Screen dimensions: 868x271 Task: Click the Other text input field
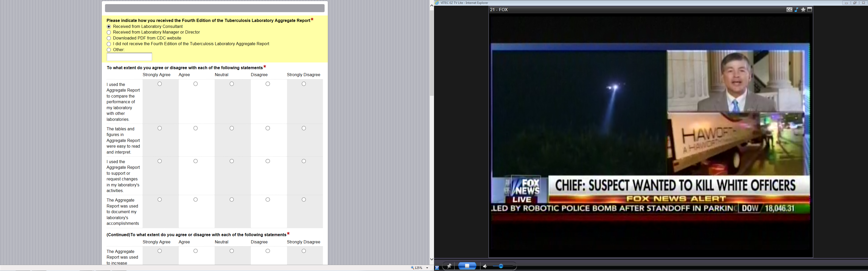(129, 57)
